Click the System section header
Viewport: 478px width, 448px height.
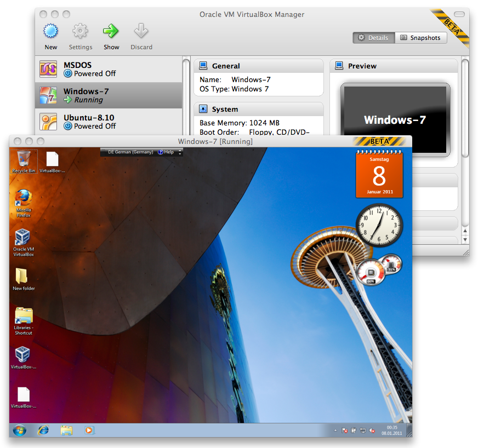click(x=259, y=109)
